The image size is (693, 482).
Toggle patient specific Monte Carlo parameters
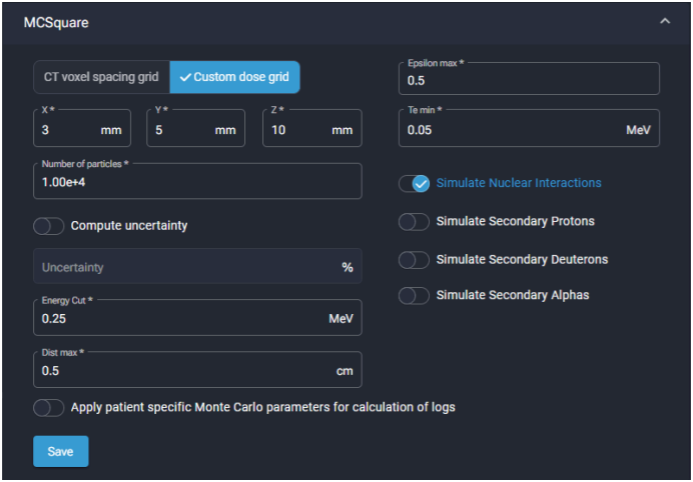pyautogui.click(x=49, y=408)
